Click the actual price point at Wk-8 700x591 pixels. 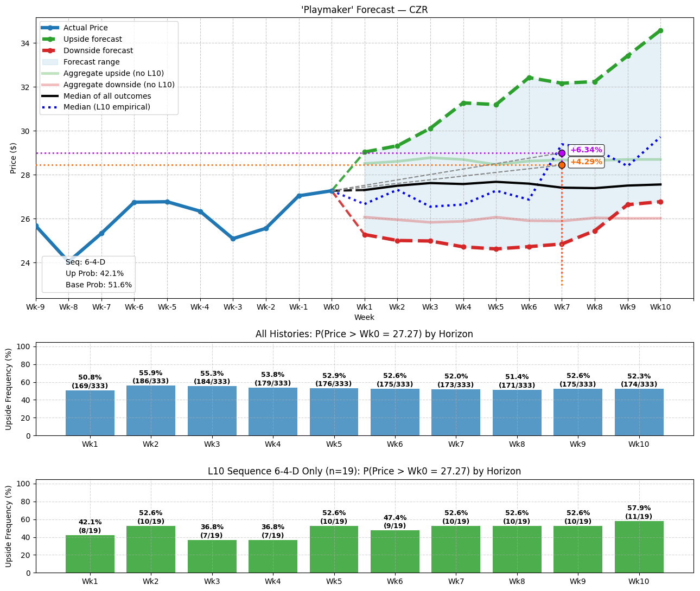(x=68, y=261)
